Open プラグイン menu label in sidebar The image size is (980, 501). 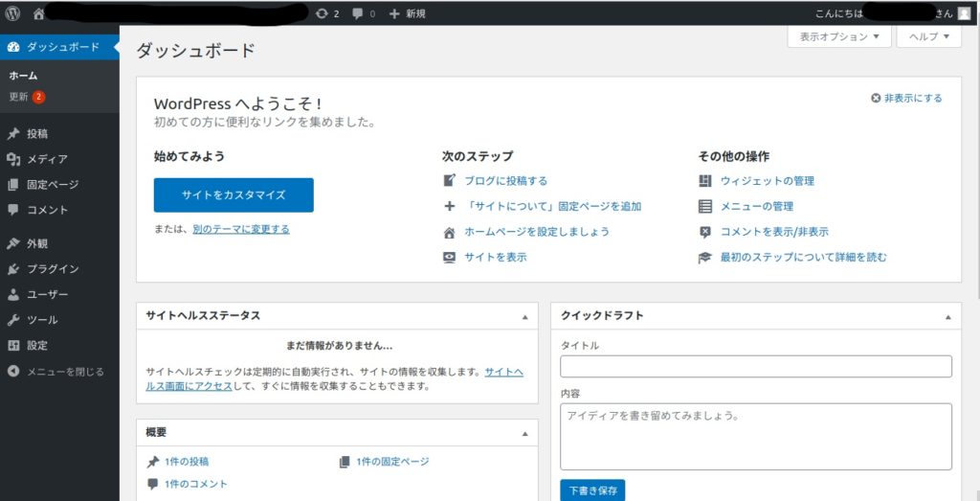53,269
